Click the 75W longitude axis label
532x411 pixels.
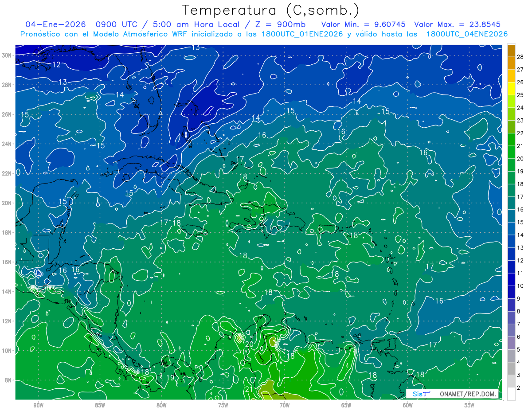pos(223,406)
